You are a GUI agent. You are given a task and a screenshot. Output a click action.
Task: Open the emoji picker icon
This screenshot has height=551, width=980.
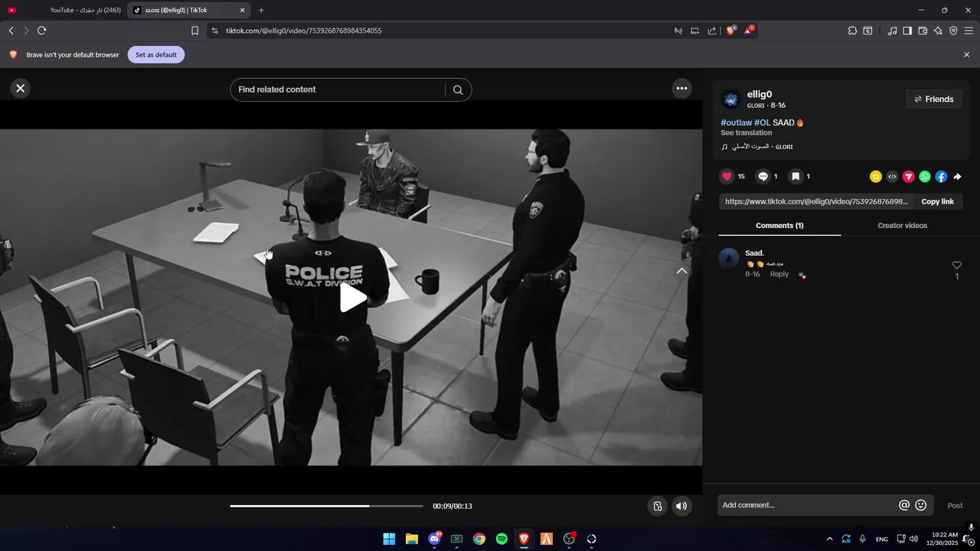pyautogui.click(x=921, y=505)
